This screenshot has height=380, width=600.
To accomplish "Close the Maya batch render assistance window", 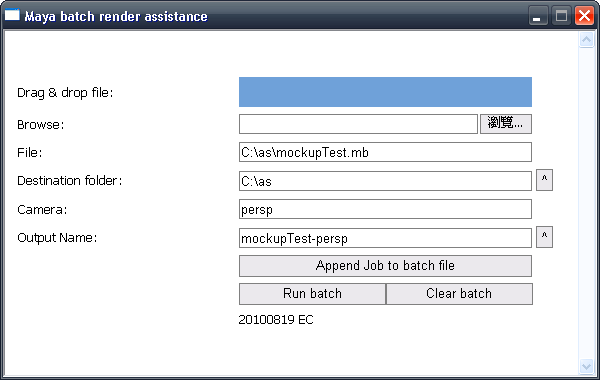I will point(584,16).
